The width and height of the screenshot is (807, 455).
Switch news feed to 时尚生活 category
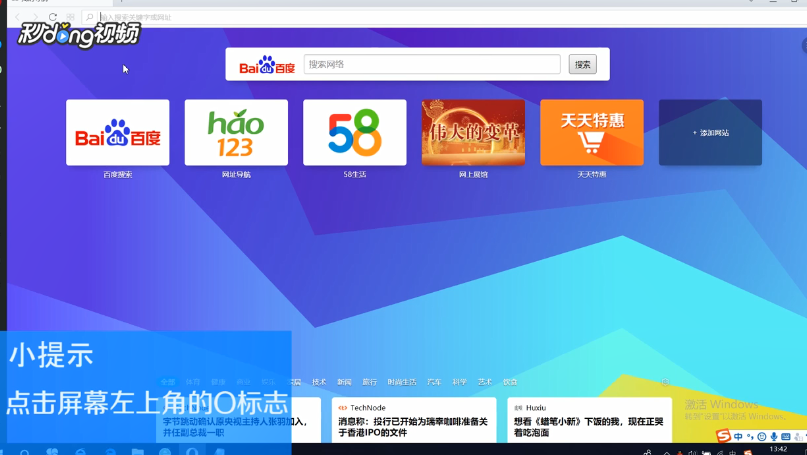[x=402, y=382]
